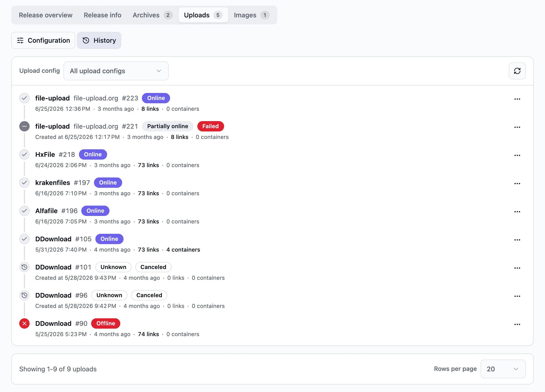545x392 pixels.
Task: Click the checkmark status icon for file-upload #223
Action: click(24, 98)
